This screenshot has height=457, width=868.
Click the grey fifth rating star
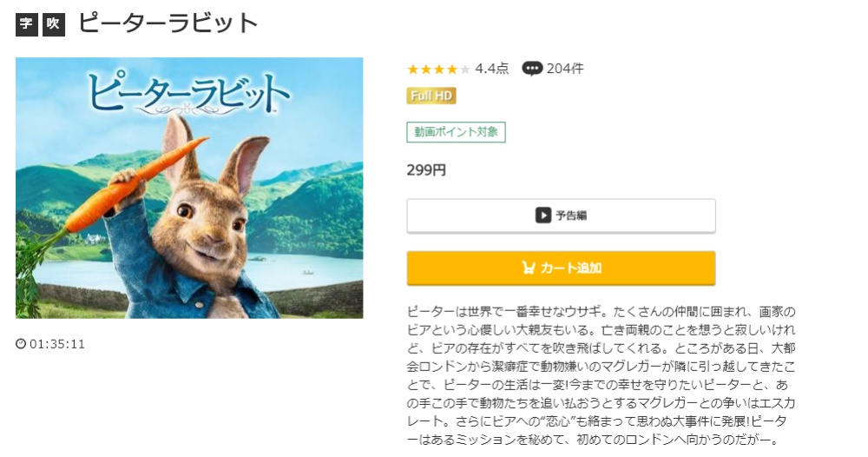tap(465, 70)
